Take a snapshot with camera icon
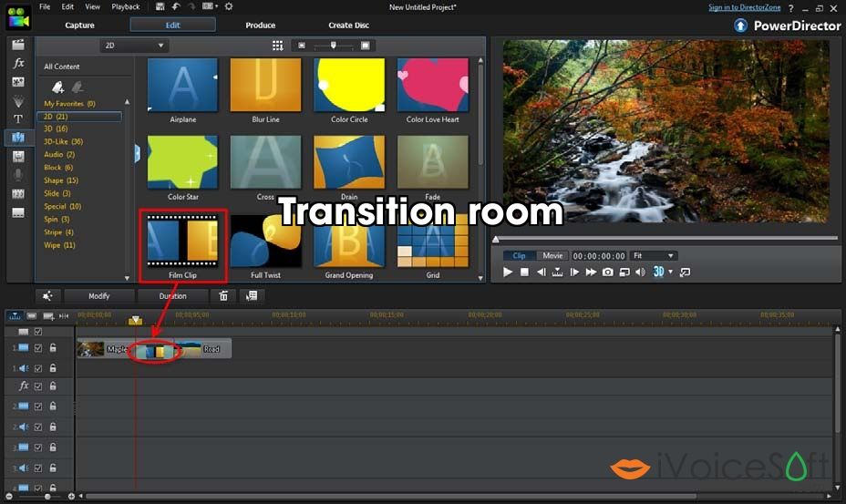 (x=607, y=272)
